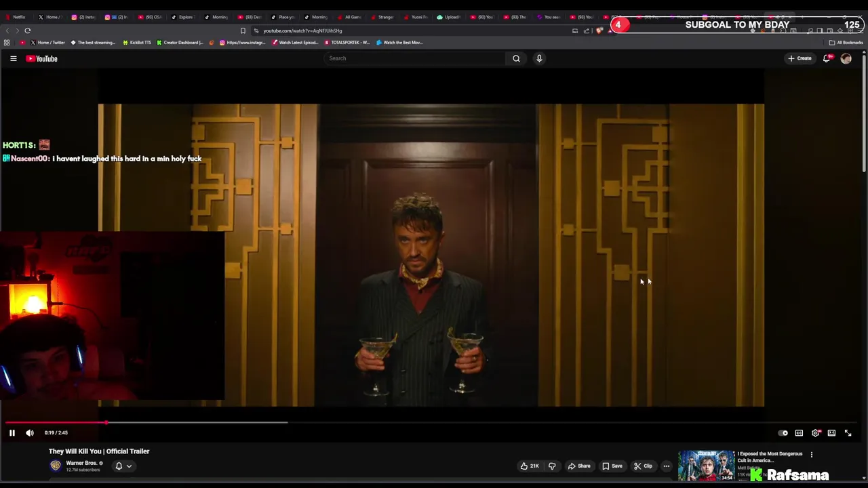Open the cast screen icon in the address bar

coord(575,30)
